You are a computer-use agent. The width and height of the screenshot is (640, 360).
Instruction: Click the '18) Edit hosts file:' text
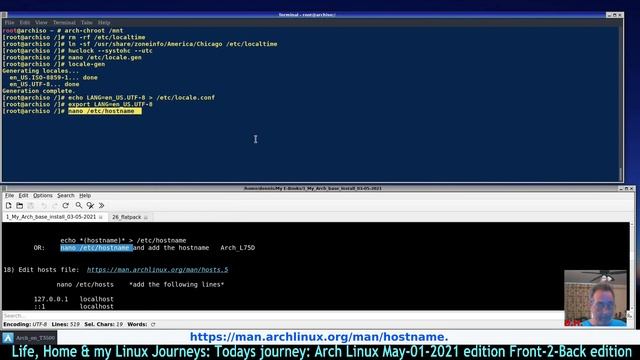click(41, 270)
